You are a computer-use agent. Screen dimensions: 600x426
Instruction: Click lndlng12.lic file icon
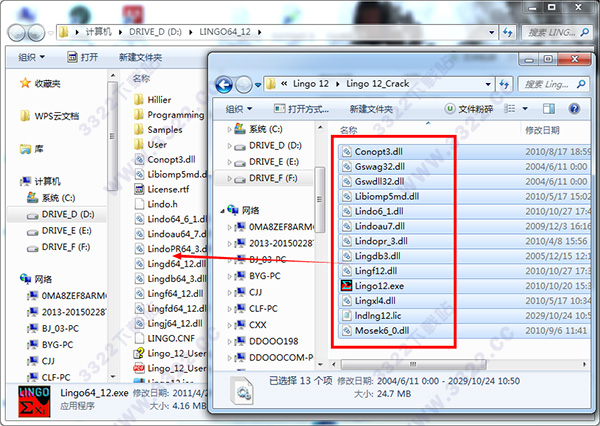(346, 316)
